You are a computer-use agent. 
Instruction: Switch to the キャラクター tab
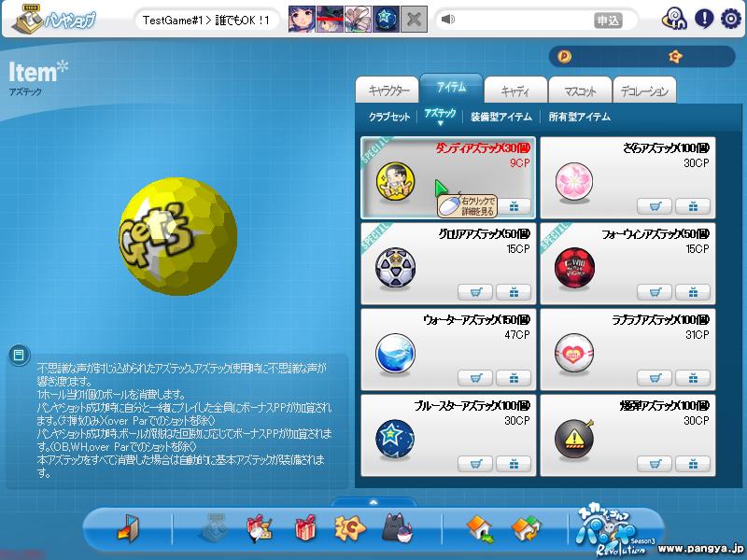[x=388, y=90]
